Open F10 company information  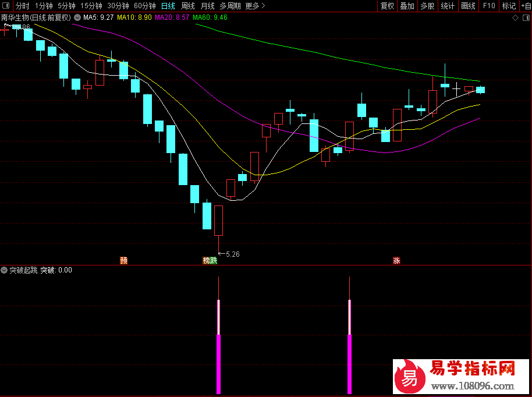(x=489, y=6)
